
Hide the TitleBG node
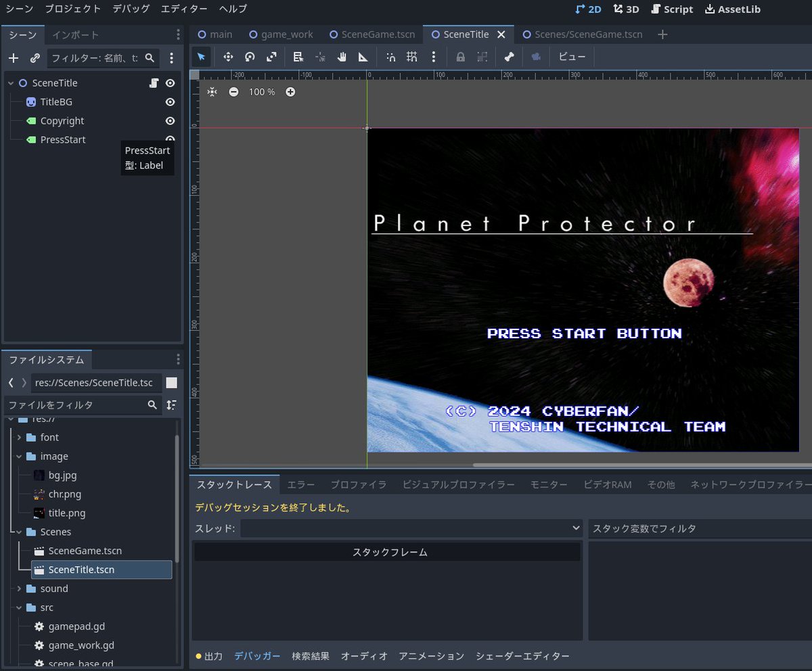(171, 101)
